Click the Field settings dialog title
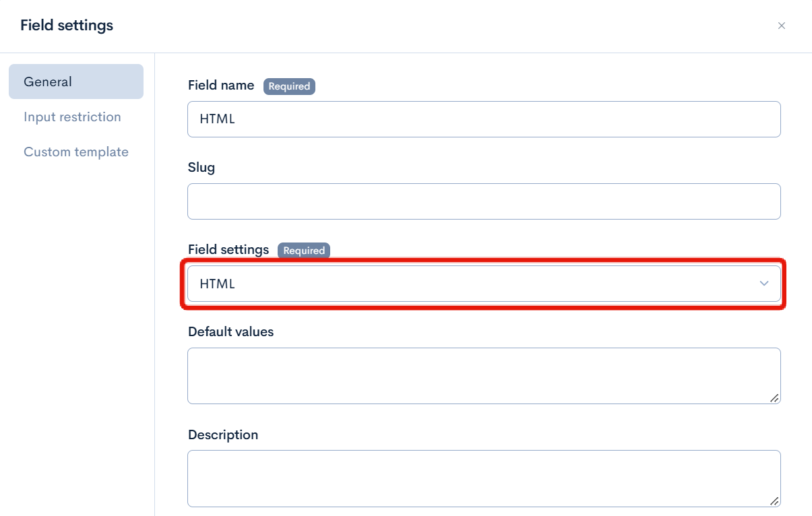Screen dimensions: 812x516 [67, 26]
